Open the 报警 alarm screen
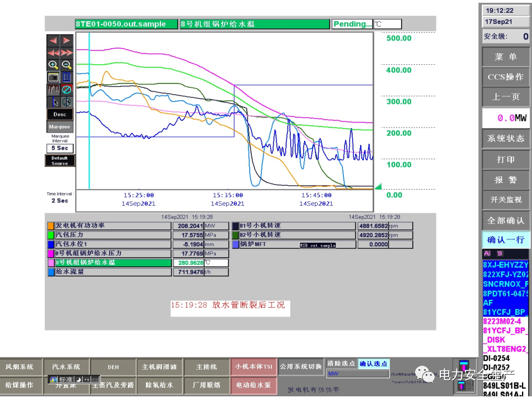 pos(505,180)
